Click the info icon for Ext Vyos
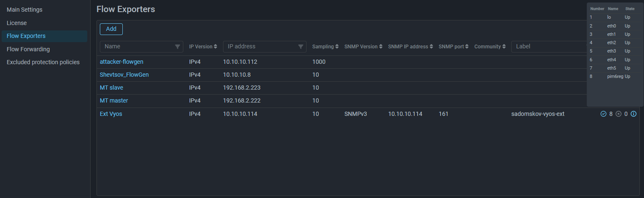Screen dimensions: 644x198 (633, 114)
